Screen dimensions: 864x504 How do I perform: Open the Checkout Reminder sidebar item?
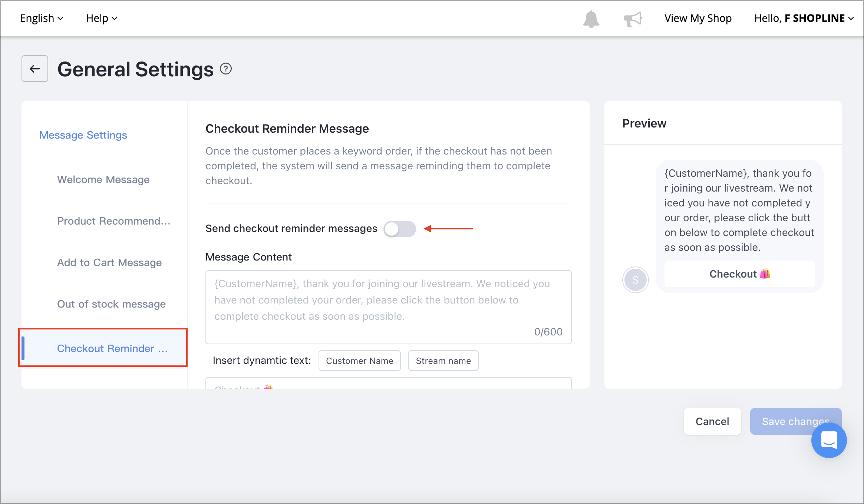coord(104,348)
